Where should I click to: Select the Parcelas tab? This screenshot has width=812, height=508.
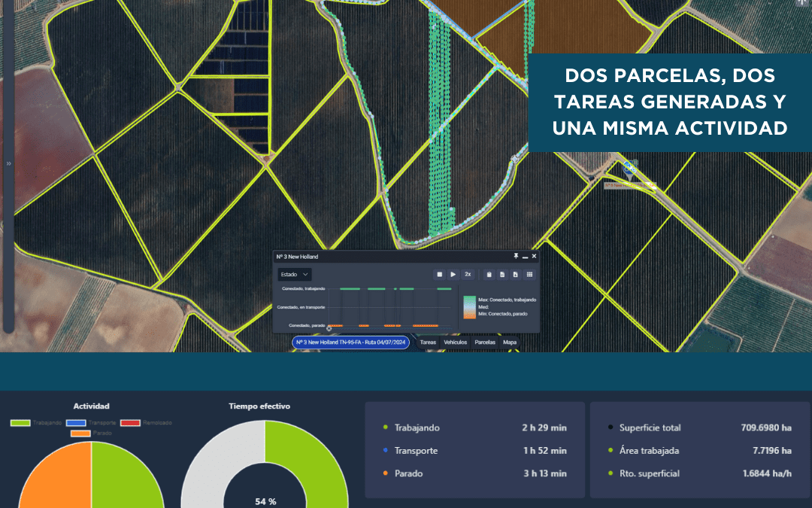[x=485, y=342]
